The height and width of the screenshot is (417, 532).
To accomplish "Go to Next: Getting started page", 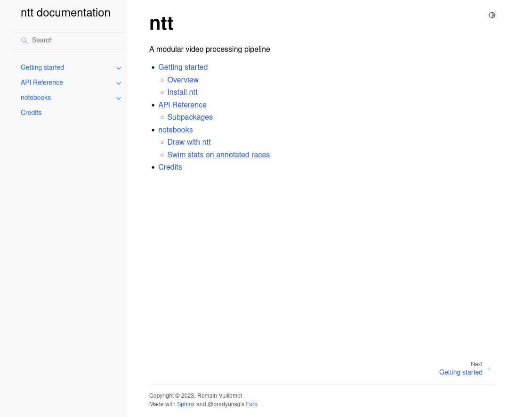I will (x=460, y=372).
